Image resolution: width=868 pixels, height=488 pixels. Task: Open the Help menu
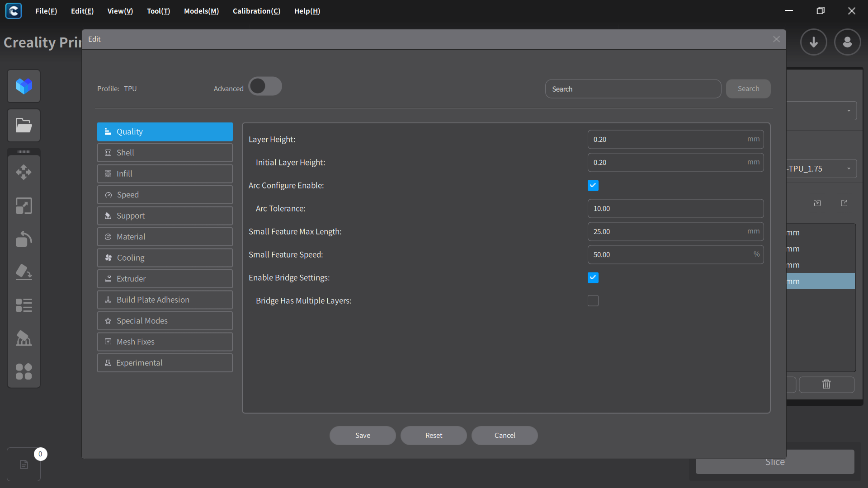(x=307, y=11)
